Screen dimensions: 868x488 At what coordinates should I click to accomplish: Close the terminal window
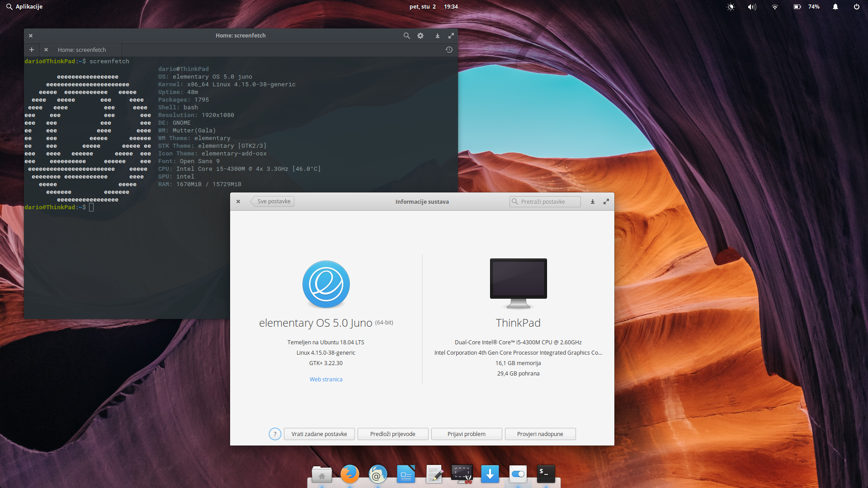31,36
